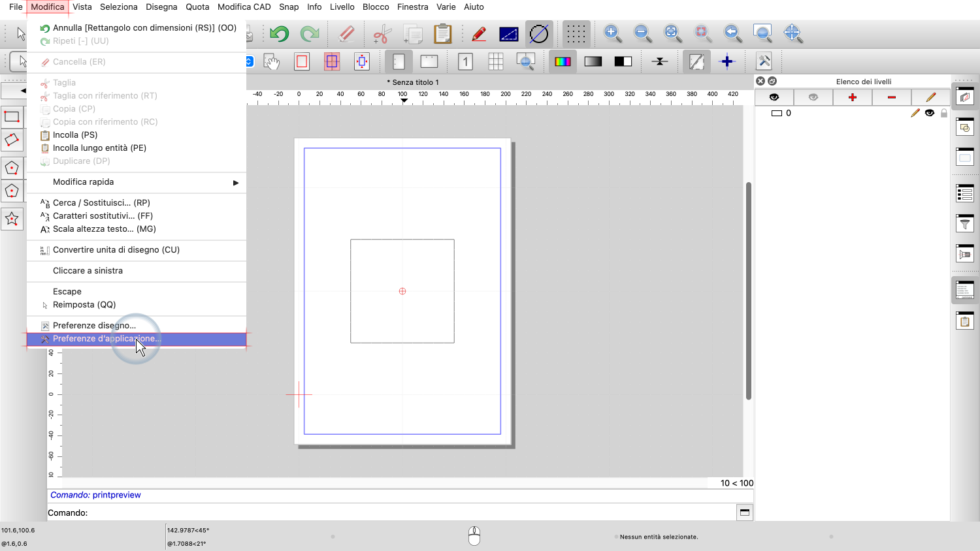Select the auto zoom icon in toolbar
This screenshot has height=551, width=980.
pos(672,33)
